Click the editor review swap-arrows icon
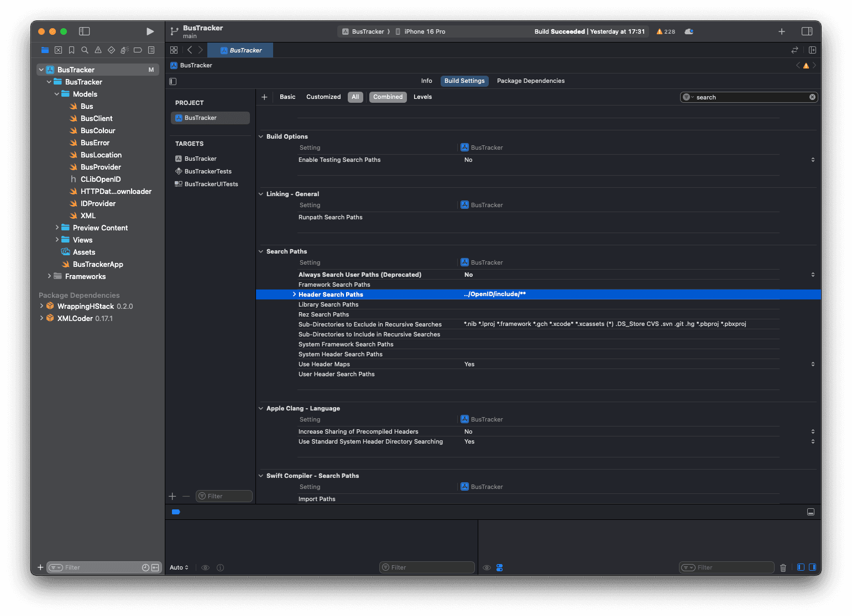852x616 pixels. tap(794, 50)
